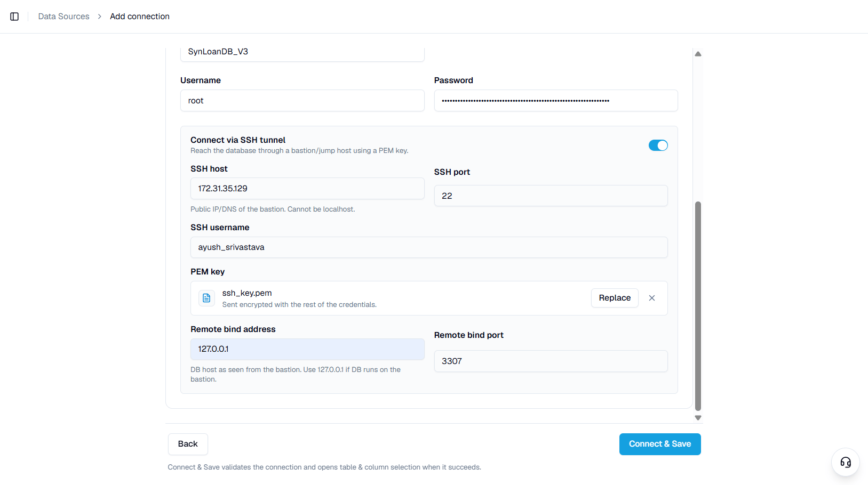Click the Connect & Save validation footnote

point(324,467)
